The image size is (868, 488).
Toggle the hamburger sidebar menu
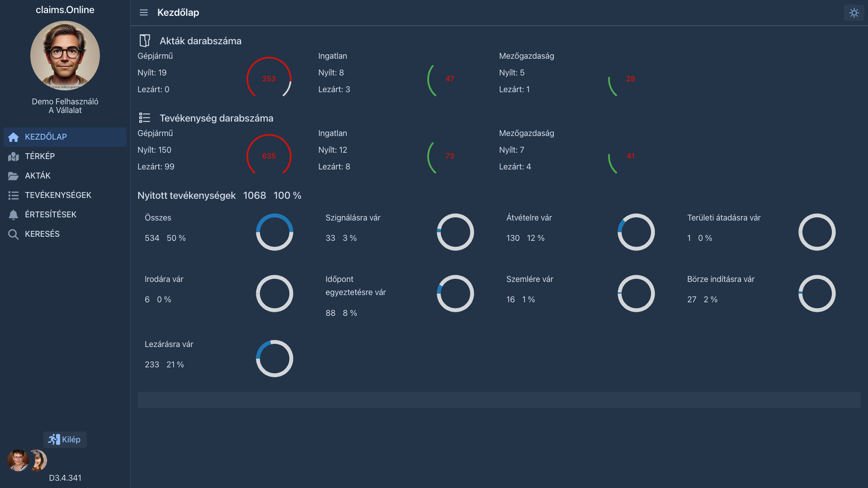[x=144, y=13]
